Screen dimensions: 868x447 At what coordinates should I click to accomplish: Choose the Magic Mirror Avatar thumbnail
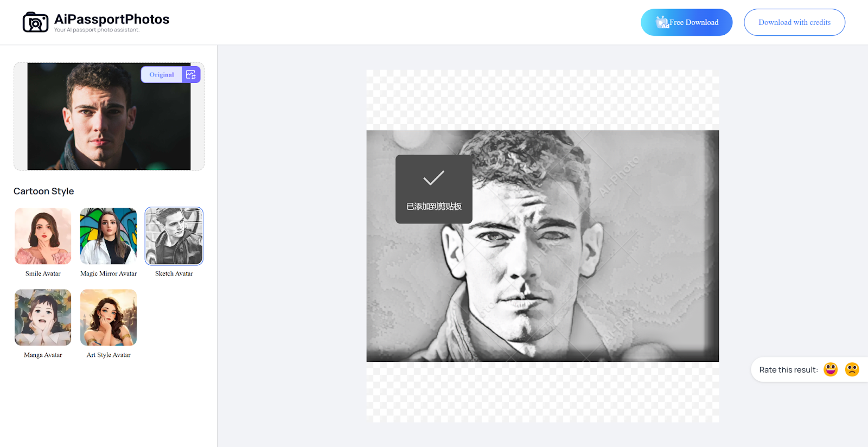pyautogui.click(x=108, y=236)
